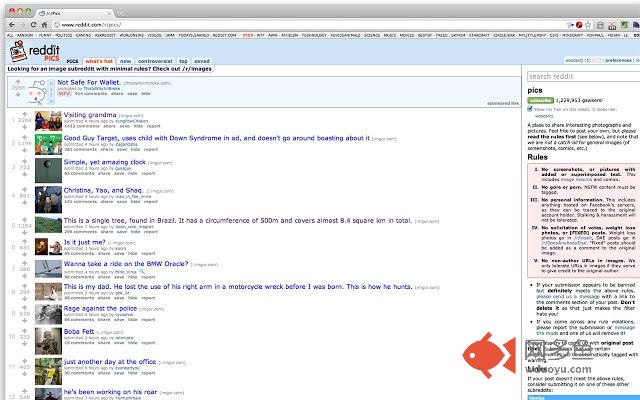This screenshot has height=400, width=640.
Task: Upvote the 'Boba Fett' post
Action: point(24,331)
